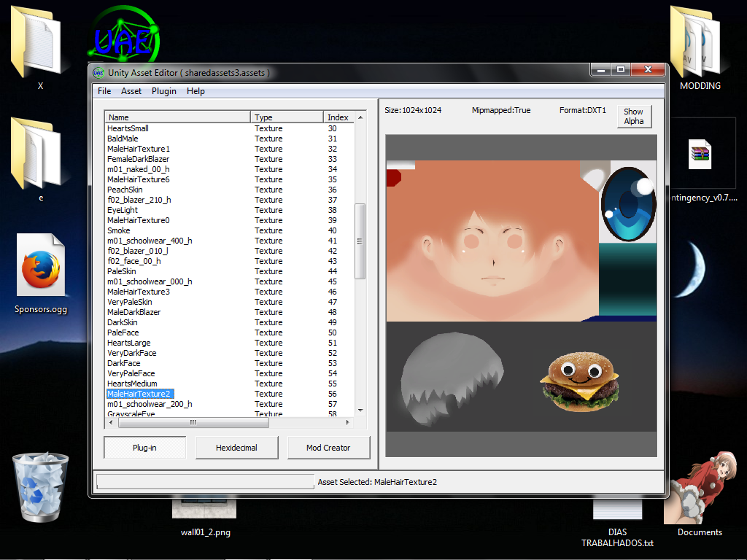Select the MaleDarkBlazer asset
747x560 pixels.
click(230, 312)
